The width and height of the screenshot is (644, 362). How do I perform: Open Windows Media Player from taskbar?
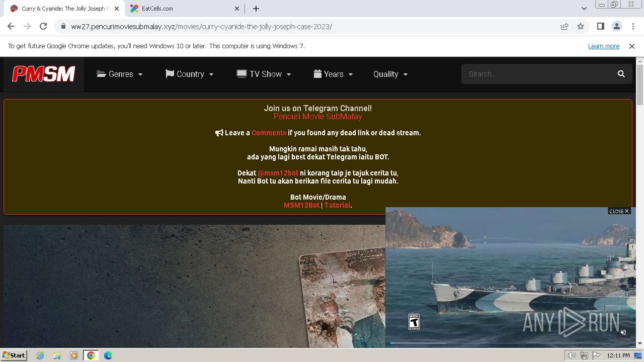tap(74, 355)
